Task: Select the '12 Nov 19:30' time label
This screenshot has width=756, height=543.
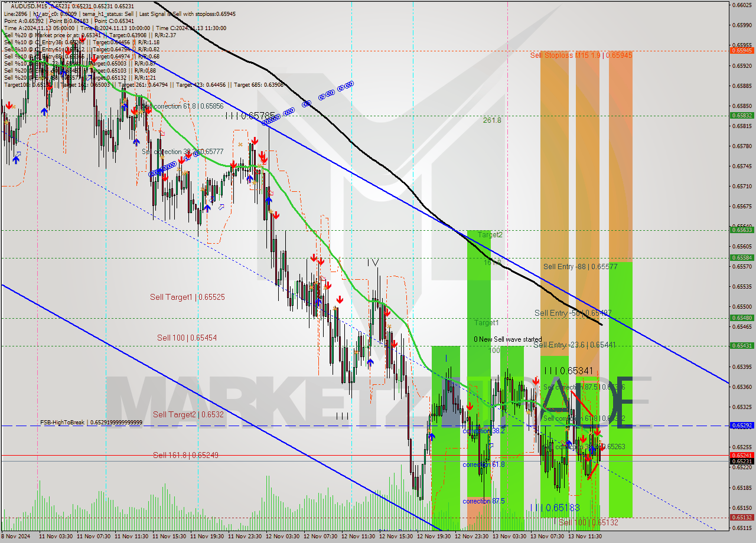Action: click(x=434, y=537)
